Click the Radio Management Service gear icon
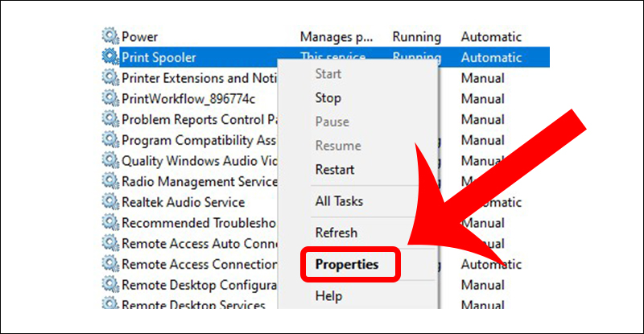The height and width of the screenshot is (334, 644). [x=110, y=181]
